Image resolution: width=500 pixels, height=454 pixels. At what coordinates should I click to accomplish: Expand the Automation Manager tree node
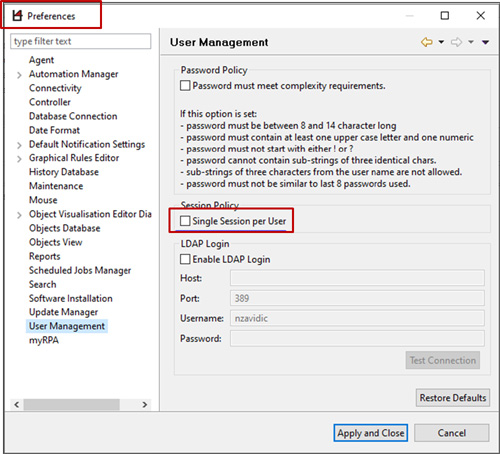point(19,75)
